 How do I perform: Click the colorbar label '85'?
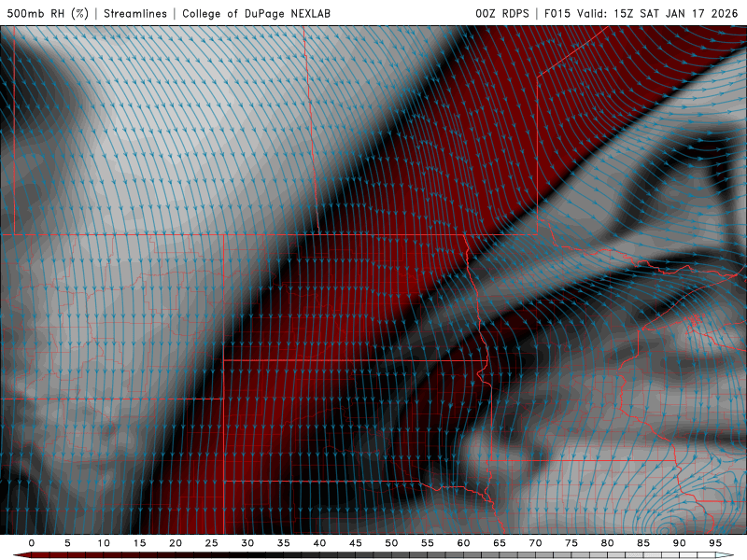coord(643,543)
